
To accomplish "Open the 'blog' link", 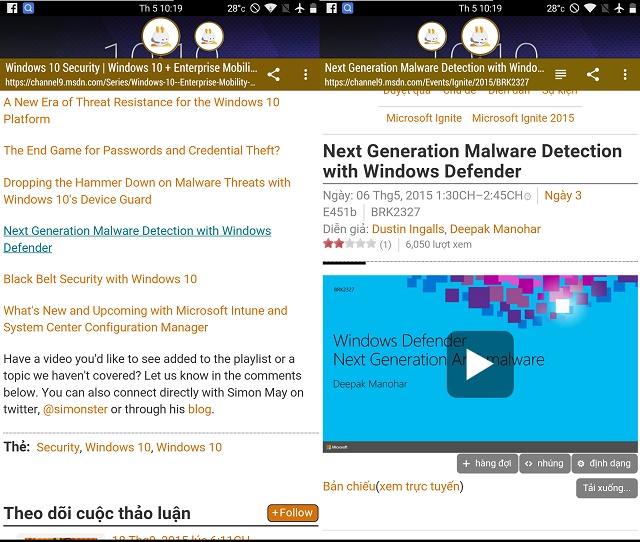I will (x=200, y=409).
